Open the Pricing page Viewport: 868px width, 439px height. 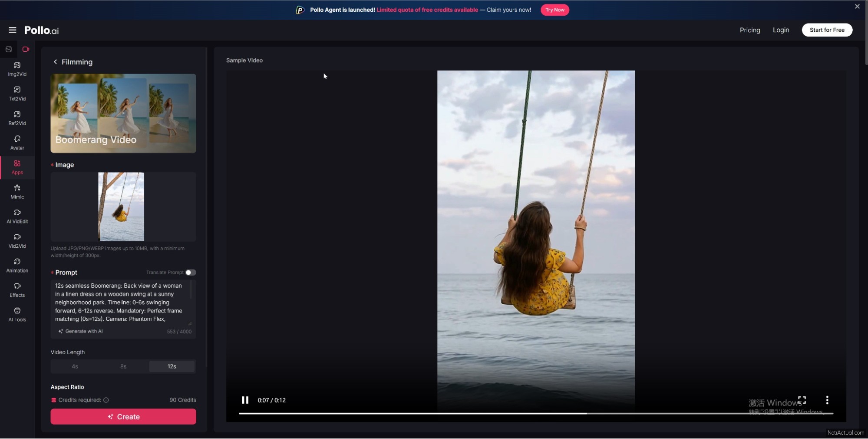(x=750, y=30)
